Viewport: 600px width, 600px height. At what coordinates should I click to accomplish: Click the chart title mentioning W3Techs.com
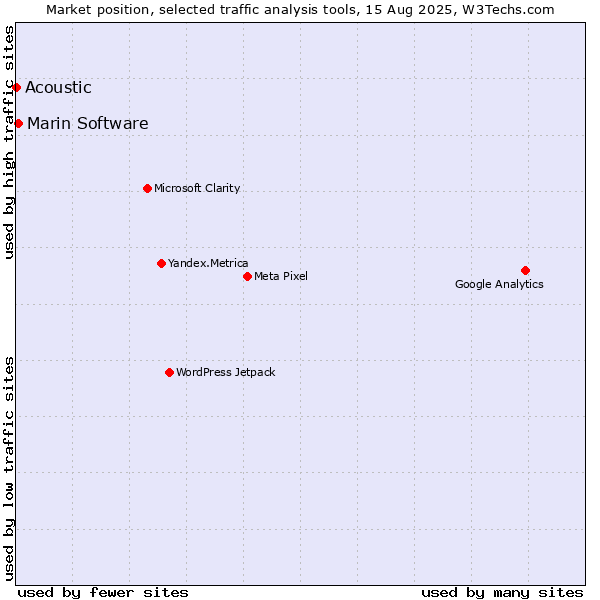(300, 10)
